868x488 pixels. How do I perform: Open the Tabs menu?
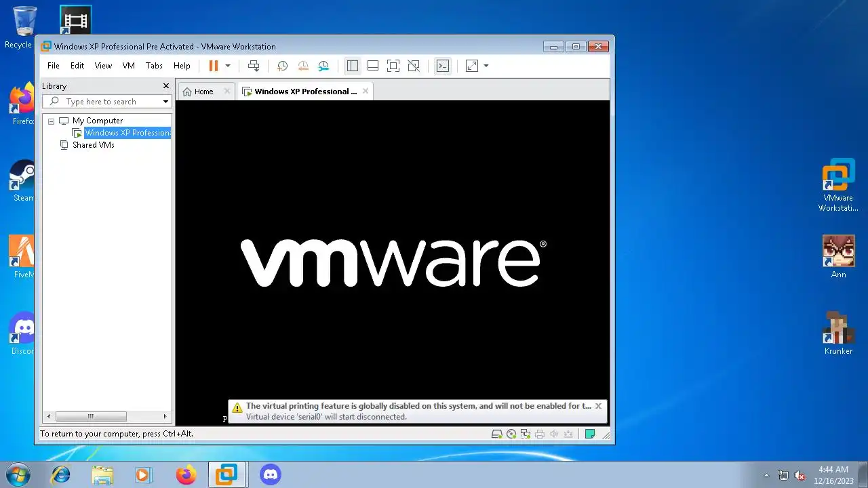point(154,66)
